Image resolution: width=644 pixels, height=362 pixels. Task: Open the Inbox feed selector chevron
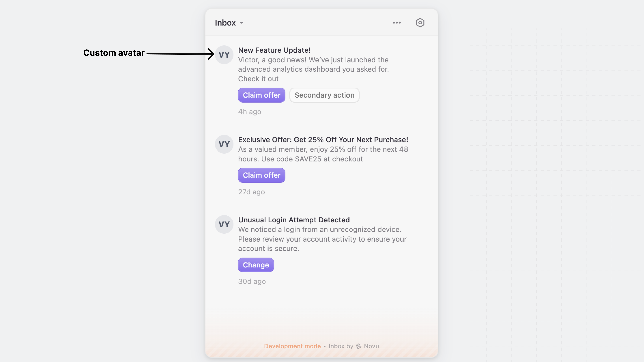pyautogui.click(x=242, y=23)
